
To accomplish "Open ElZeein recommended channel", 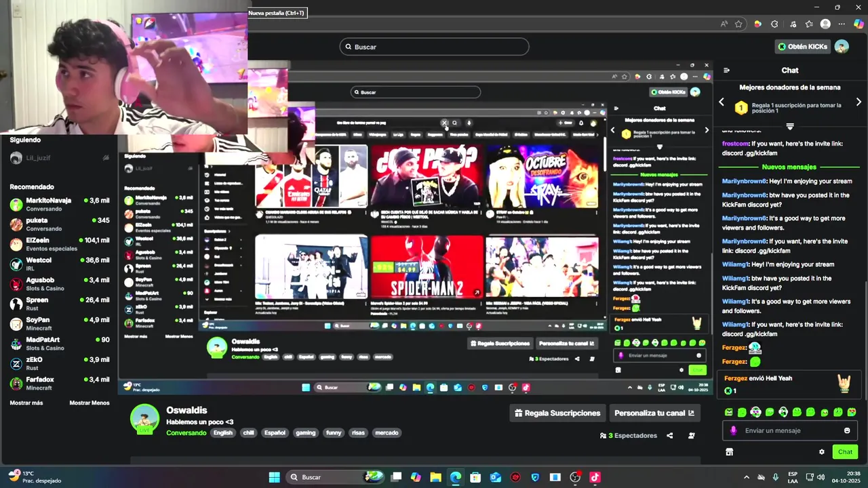I will pos(60,244).
